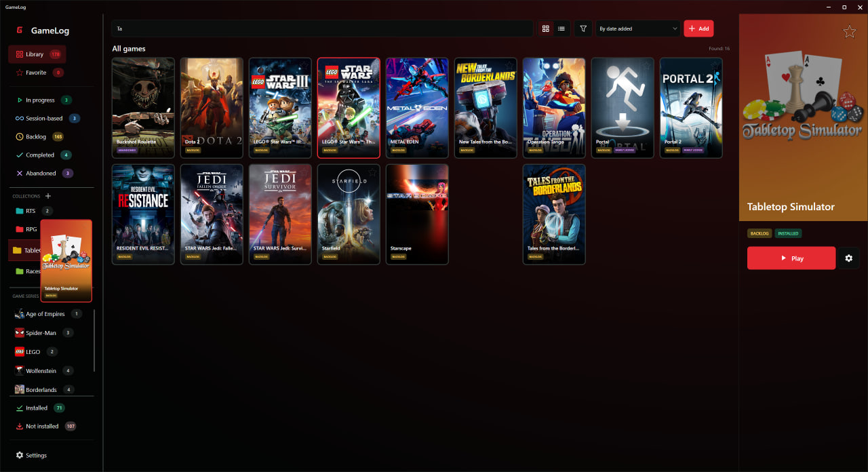868x472 pixels.
Task: Click the INSTALLED tag in details panel
Action: click(x=788, y=233)
